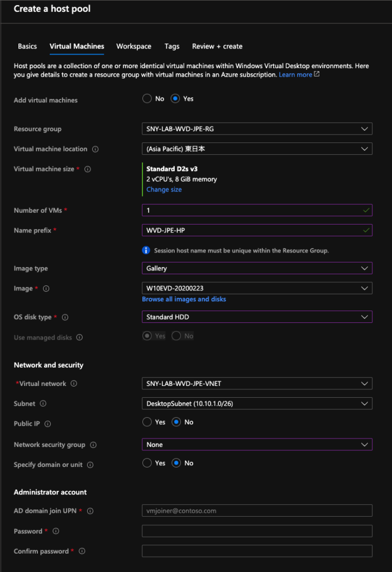The image size is (392, 572).
Task: Click info icon next to Subnet
Action: point(43,403)
